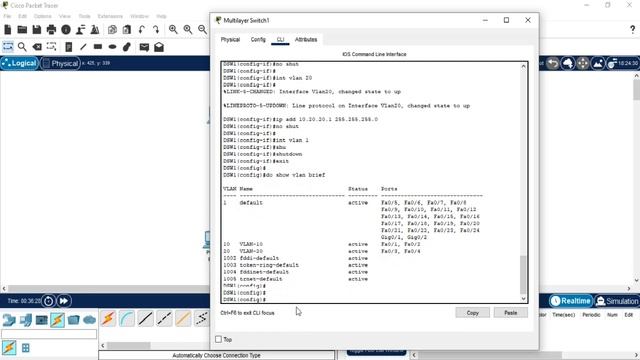
Task: Save the project with the floppy disk icon
Action: (x=37, y=29)
